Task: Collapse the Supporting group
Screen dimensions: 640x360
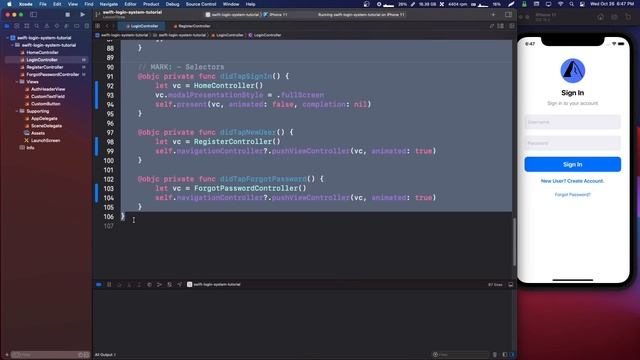Action: point(17,111)
